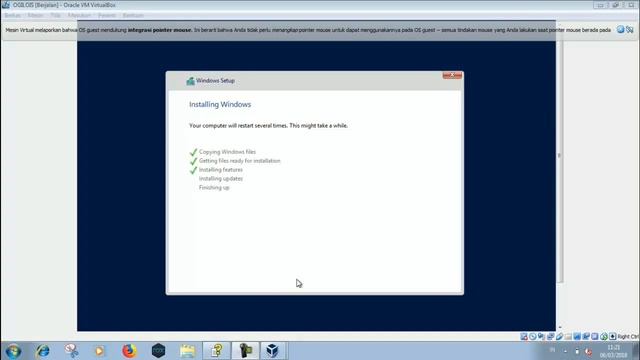Click the purple status icon before the mouse integration icon

(595, 336)
